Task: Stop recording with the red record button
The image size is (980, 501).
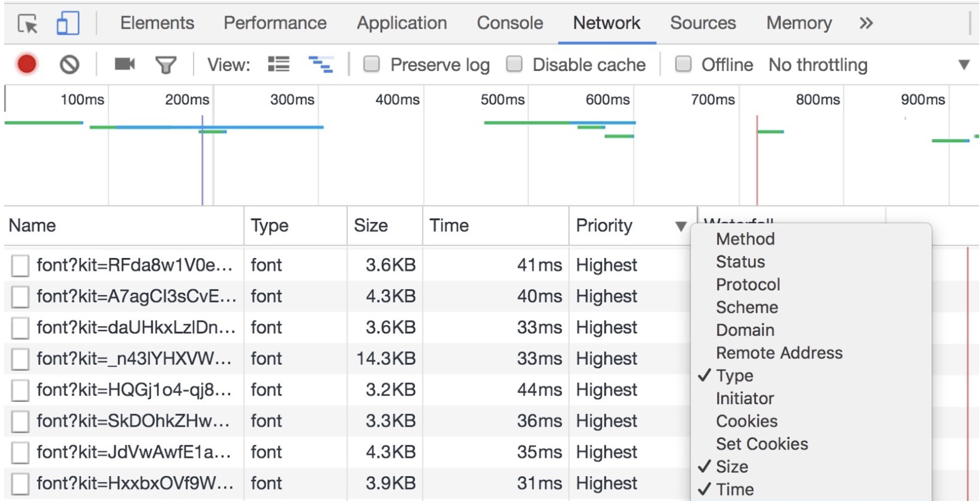Action: coord(27,64)
